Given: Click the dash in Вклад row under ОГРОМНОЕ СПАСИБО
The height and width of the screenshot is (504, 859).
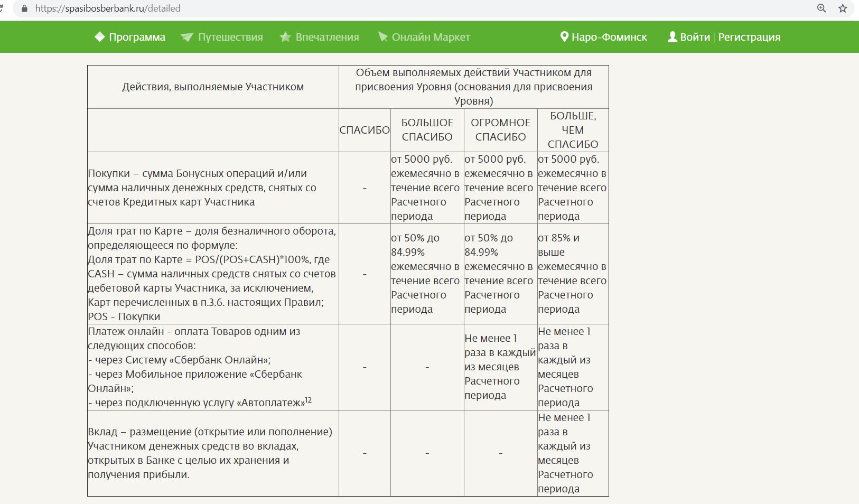Looking at the screenshot, I should coord(500,453).
